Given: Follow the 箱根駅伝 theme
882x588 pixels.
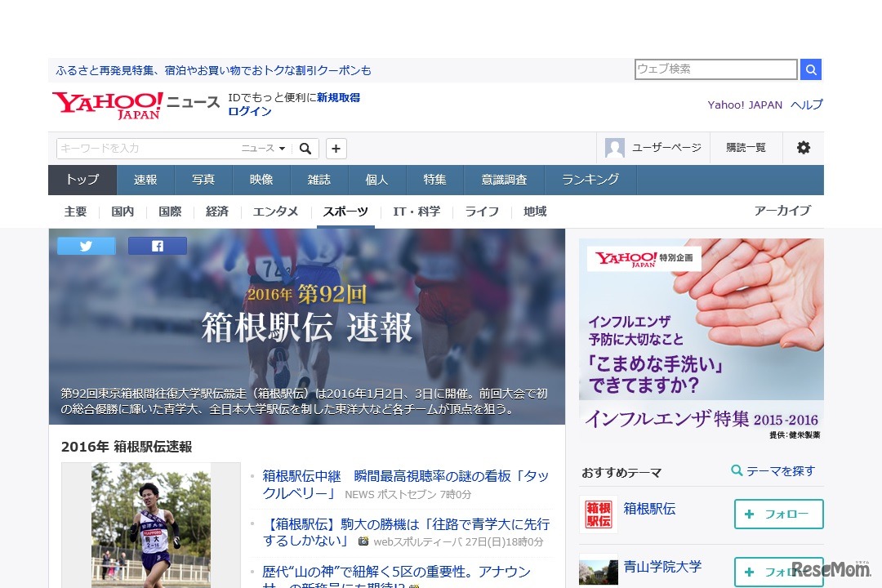Looking at the screenshot, I should (x=778, y=514).
